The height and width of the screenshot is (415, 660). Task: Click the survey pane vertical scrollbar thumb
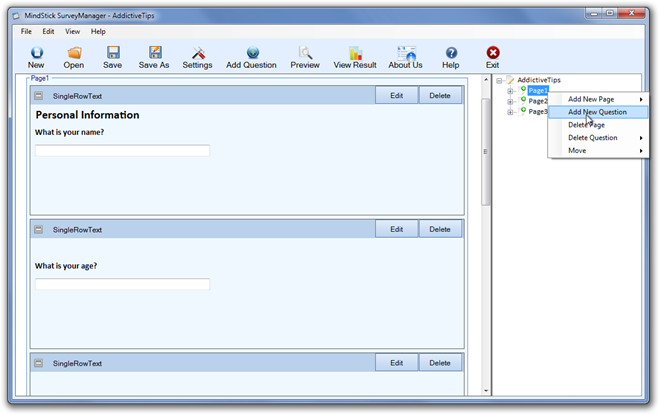click(486, 152)
